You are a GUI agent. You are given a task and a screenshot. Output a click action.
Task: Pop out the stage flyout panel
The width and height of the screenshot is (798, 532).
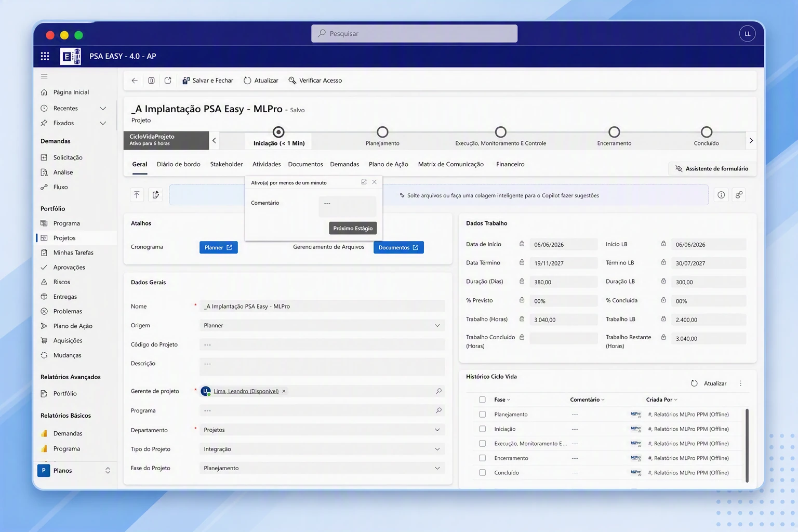(x=364, y=182)
